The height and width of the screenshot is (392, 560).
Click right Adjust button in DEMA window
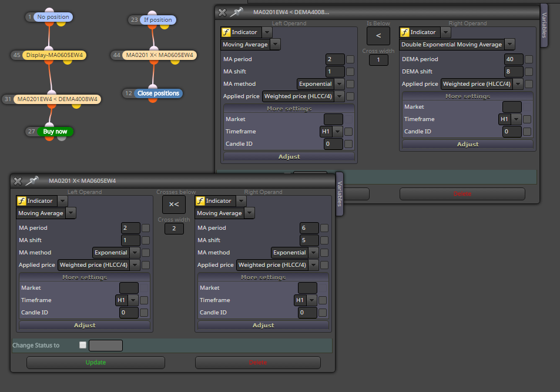(468, 145)
